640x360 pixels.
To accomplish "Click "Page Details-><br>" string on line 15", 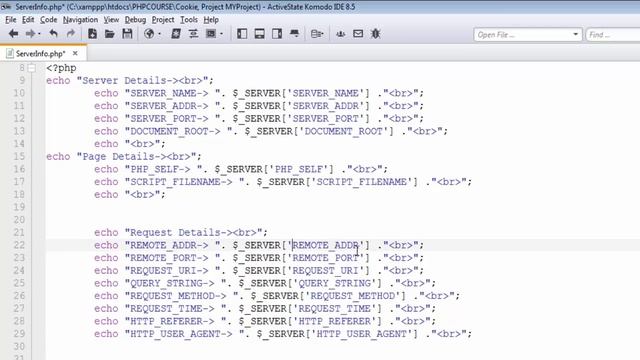I will point(136,156).
